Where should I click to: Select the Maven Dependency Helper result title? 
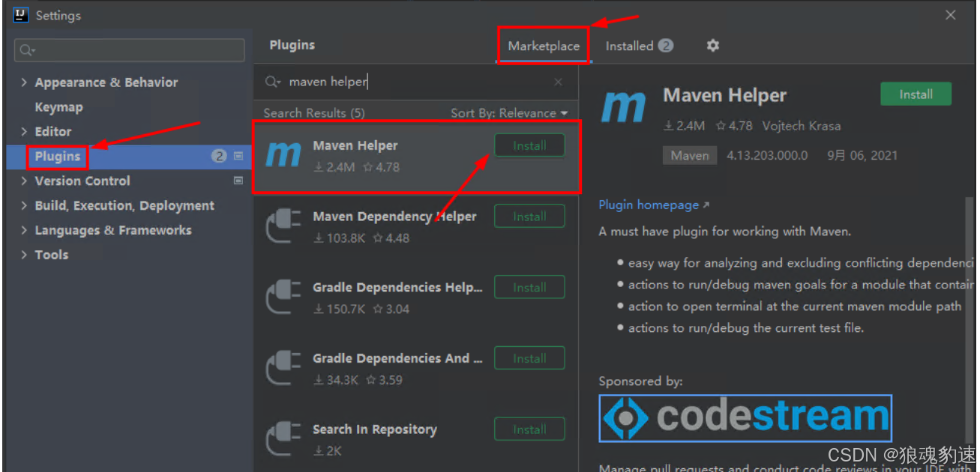tap(394, 217)
